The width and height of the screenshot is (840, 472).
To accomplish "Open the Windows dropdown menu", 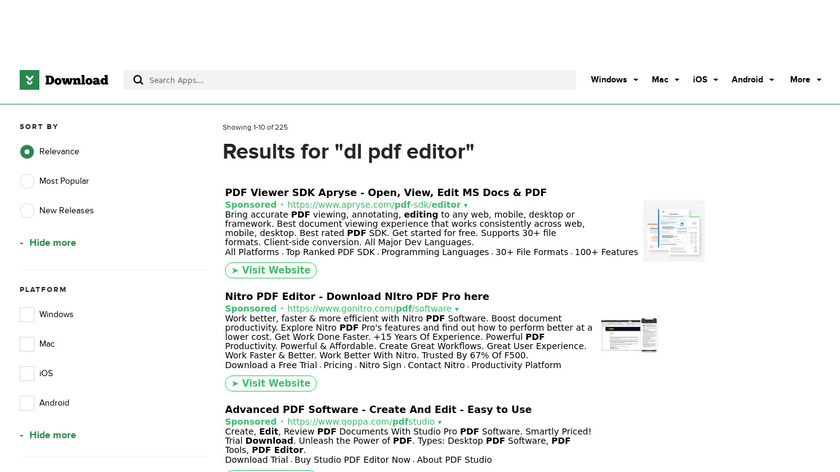I will [614, 79].
